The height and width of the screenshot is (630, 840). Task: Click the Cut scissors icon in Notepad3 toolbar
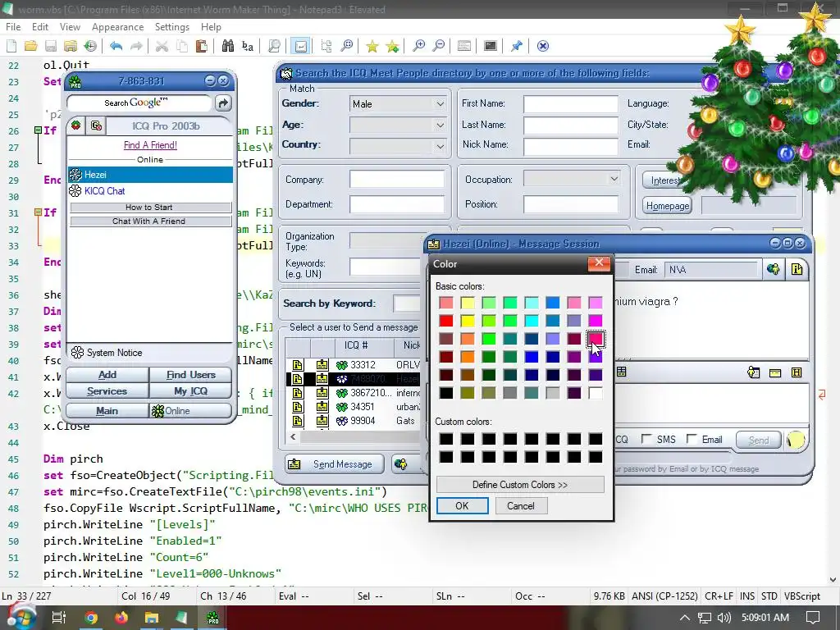(162, 46)
